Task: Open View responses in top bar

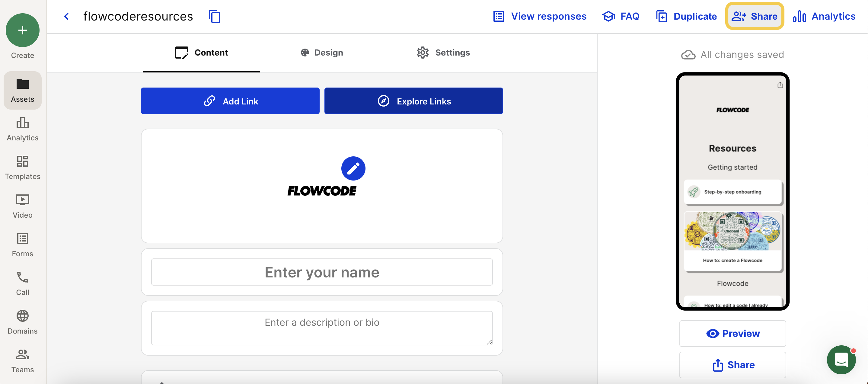Action: (539, 16)
